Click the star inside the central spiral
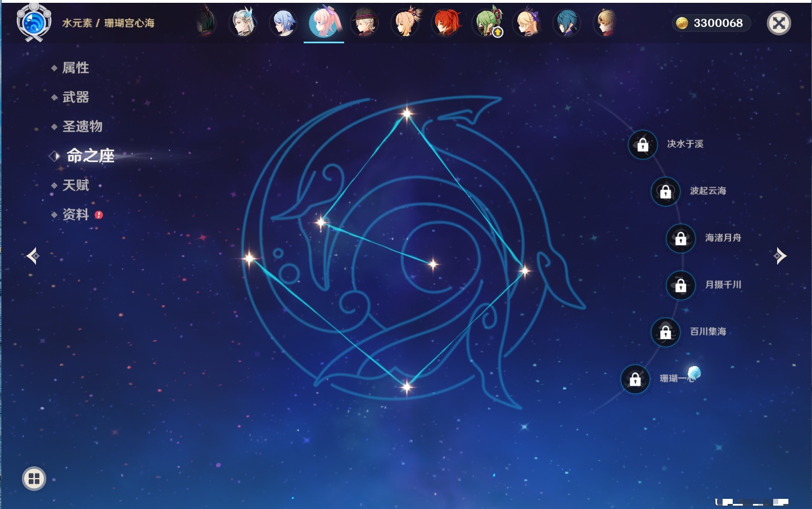The image size is (812, 509). 433,264
